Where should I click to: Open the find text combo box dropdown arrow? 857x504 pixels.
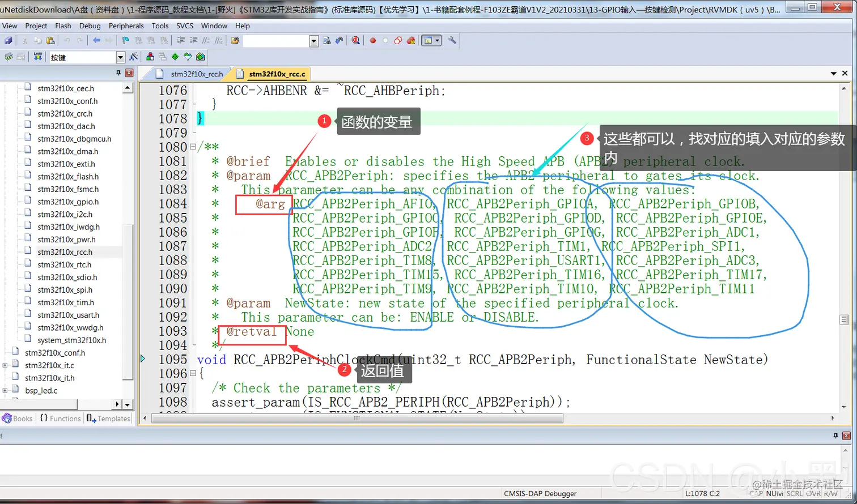pos(314,41)
